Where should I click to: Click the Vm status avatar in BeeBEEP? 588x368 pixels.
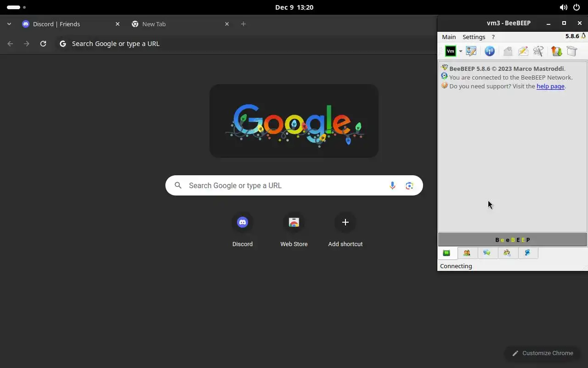click(450, 51)
